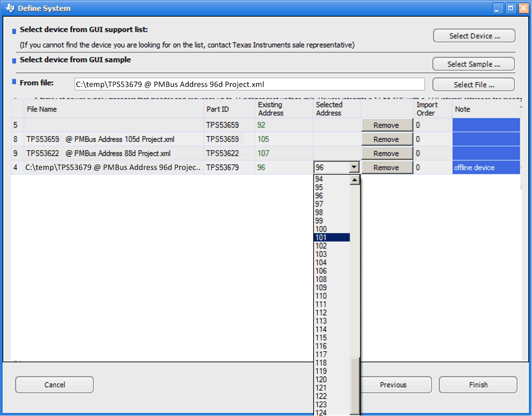Click the Cancel button
Screen dimensions: 532x416
coord(54,385)
